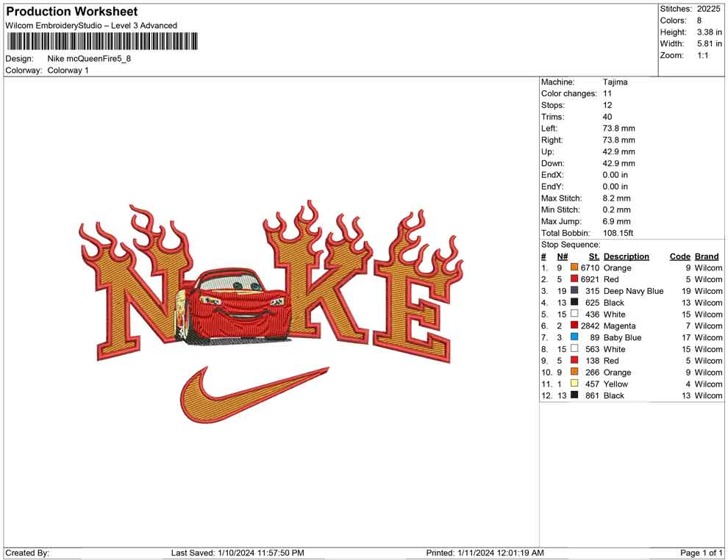The image size is (728, 560).
Task: Select the white swatch for thread 436
Action: coord(574,314)
